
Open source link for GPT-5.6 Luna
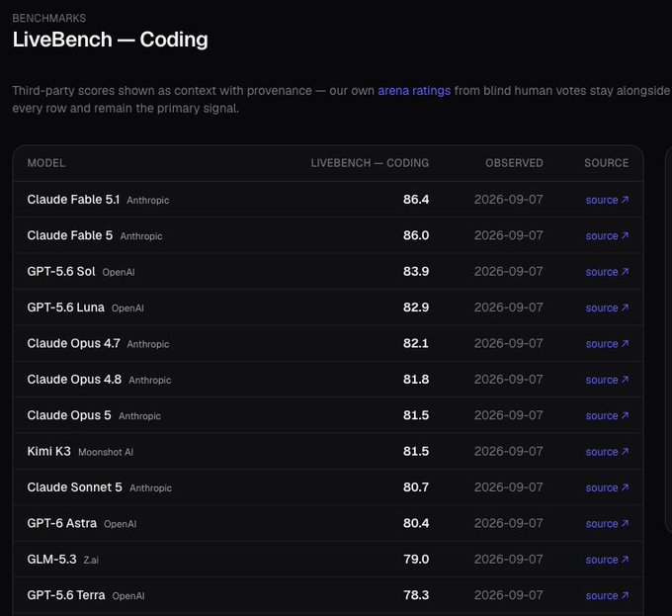(x=607, y=308)
